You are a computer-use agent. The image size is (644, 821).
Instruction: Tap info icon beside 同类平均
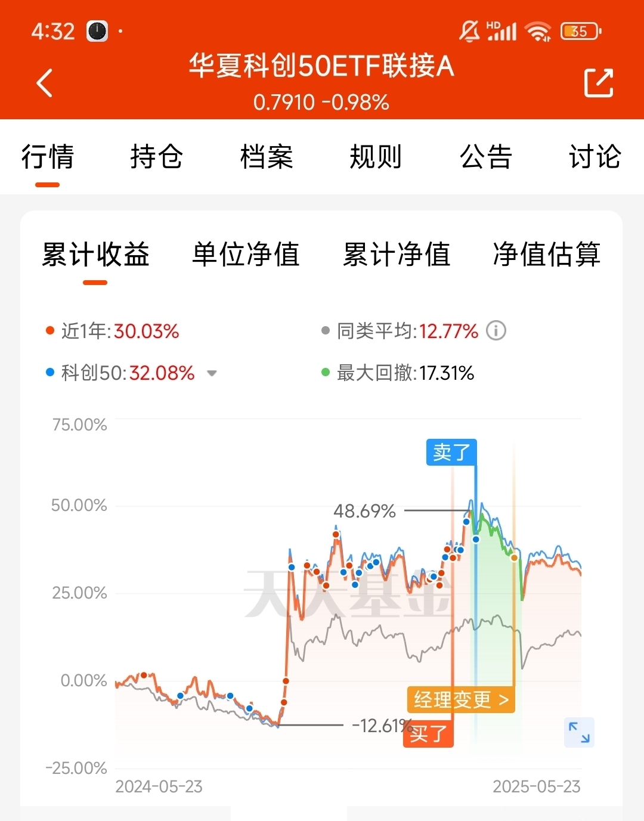[x=496, y=330]
